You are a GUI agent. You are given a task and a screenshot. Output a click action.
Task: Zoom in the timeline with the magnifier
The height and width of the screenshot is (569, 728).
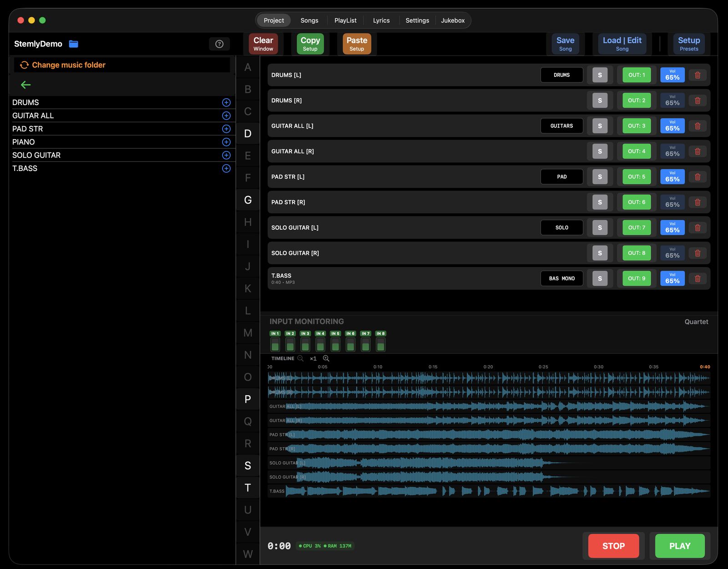pos(326,358)
